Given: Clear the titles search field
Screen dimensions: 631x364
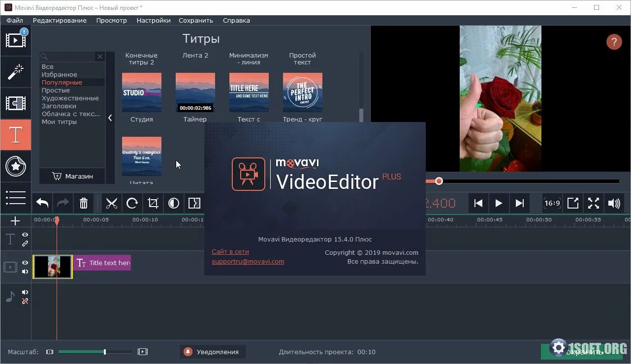Looking at the screenshot, I should (x=100, y=57).
